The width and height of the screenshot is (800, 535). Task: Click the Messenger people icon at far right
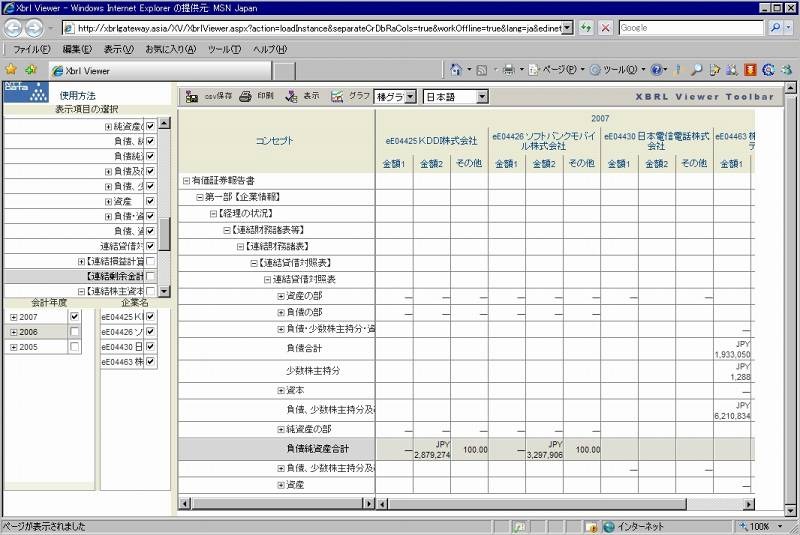coord(786,70)
